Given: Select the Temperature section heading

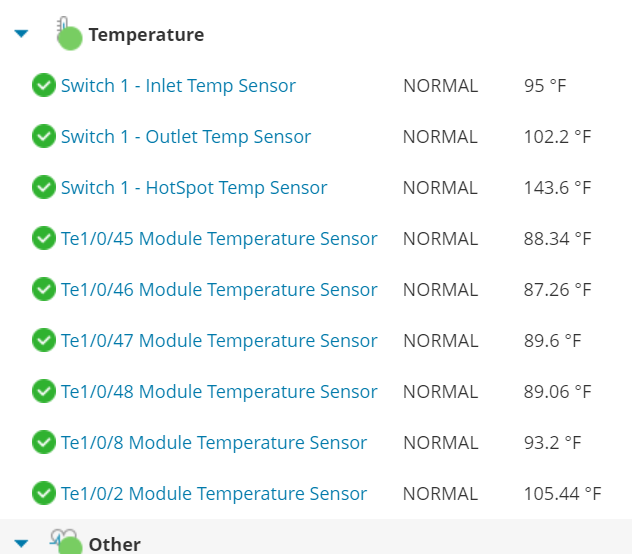Looking at the screenshot, I should click(x=146, y=35).
